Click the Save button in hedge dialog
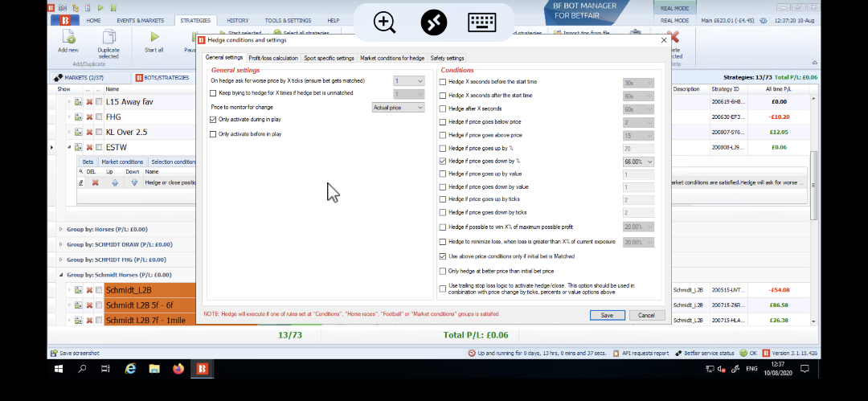The height and width of the screenshot is (401, 868). 608,315
